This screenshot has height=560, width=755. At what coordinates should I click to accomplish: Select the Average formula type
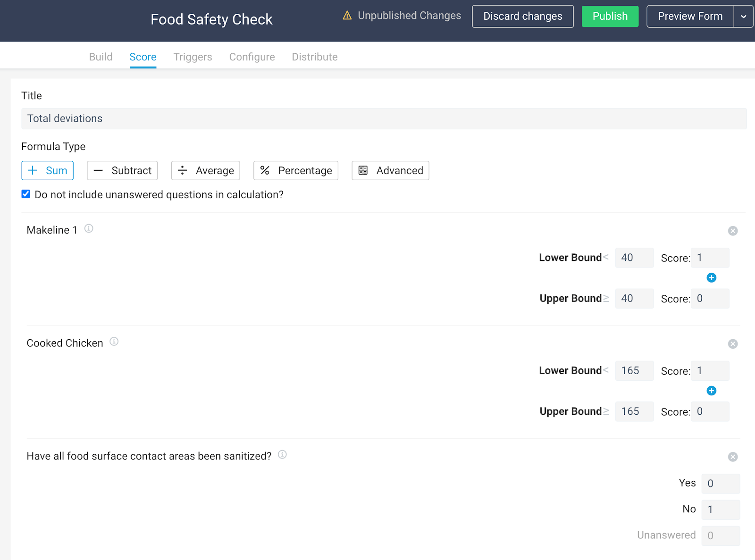pyautogui.click(x=206, y=171)
